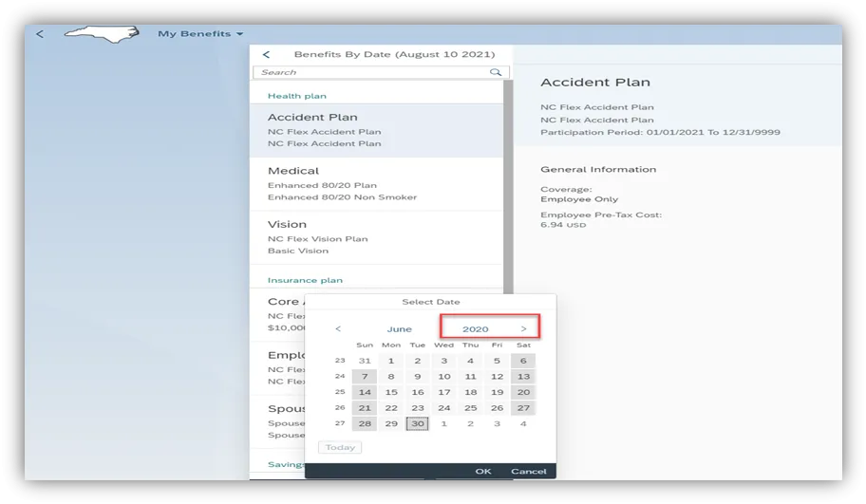Select July 4 trailing date cell
The height and width of the screenshot is (504, 866).
[x=523, y=423]
